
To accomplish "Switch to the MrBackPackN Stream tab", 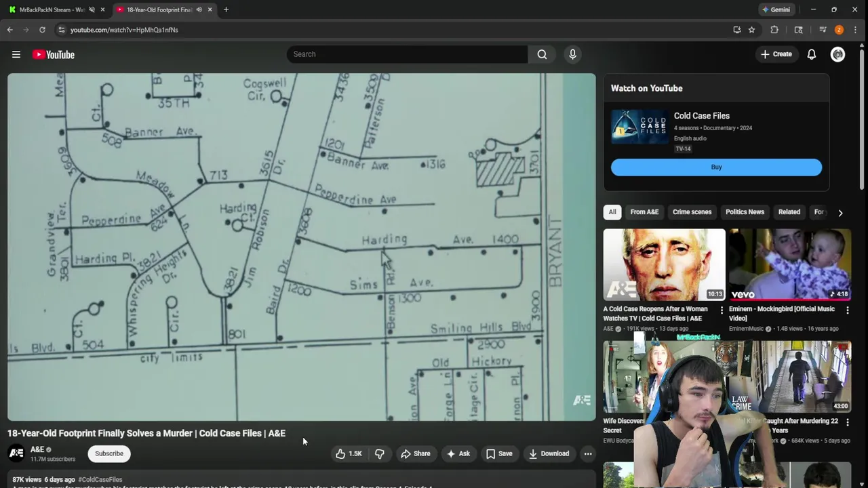I will pos(52,9).
